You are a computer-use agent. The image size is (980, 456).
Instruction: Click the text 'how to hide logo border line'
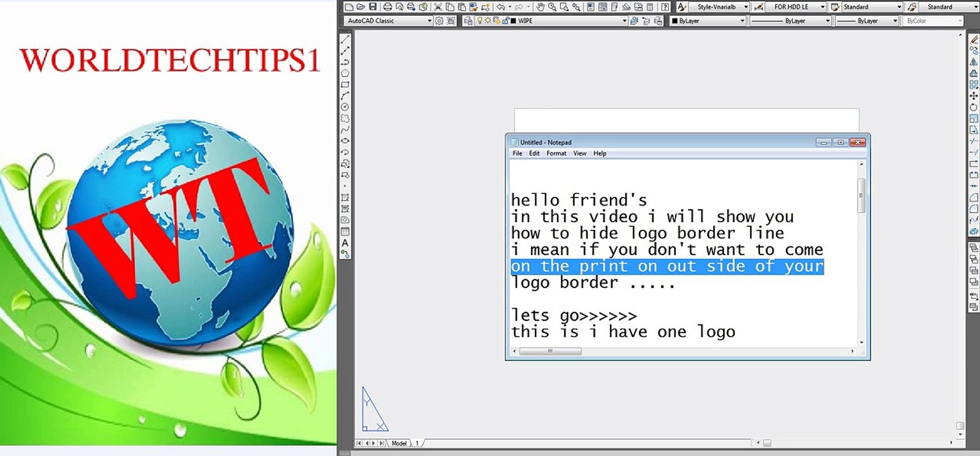tap(648, 233)
